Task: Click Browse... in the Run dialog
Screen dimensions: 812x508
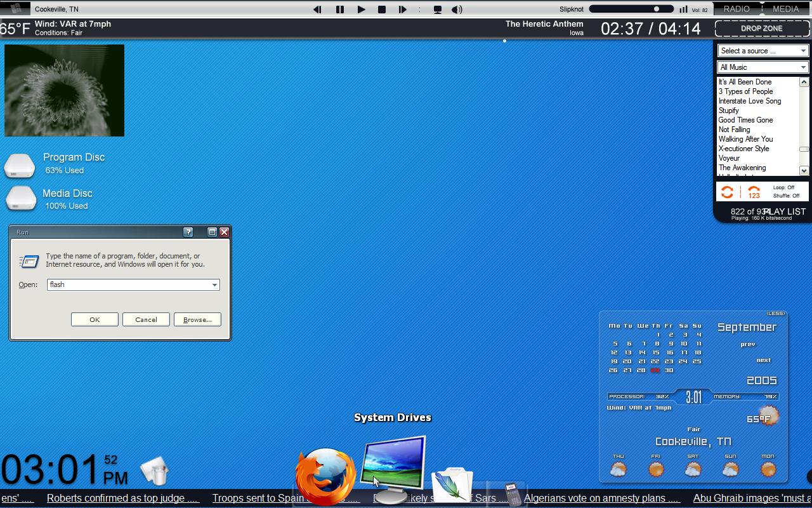Action: (x=197, y=319)
